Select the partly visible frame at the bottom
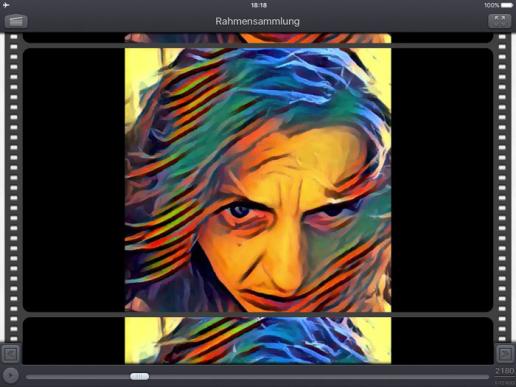The width and height of the screenshot is (516, 387). tap(258, 340)
